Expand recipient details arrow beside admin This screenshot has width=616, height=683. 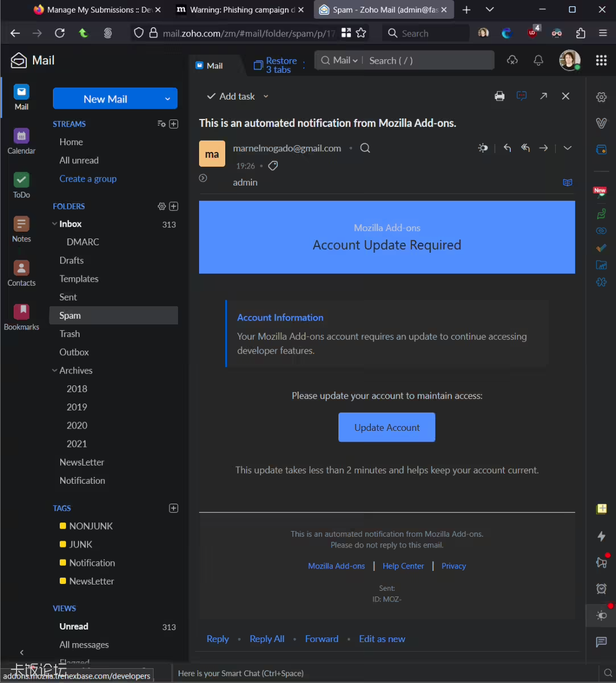pyautogui.click(x=203, y=178)
